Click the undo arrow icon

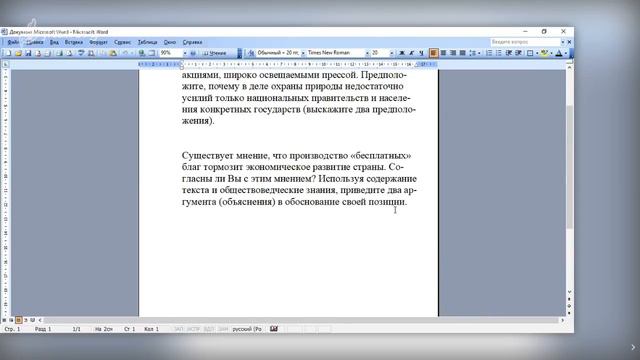point(125,53)
